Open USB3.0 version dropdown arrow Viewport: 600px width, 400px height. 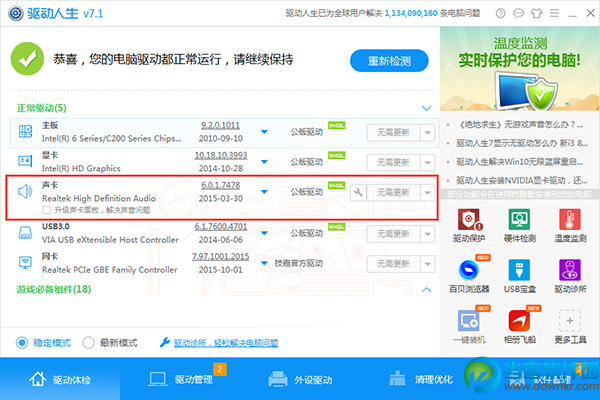click(x=264, y=233)
